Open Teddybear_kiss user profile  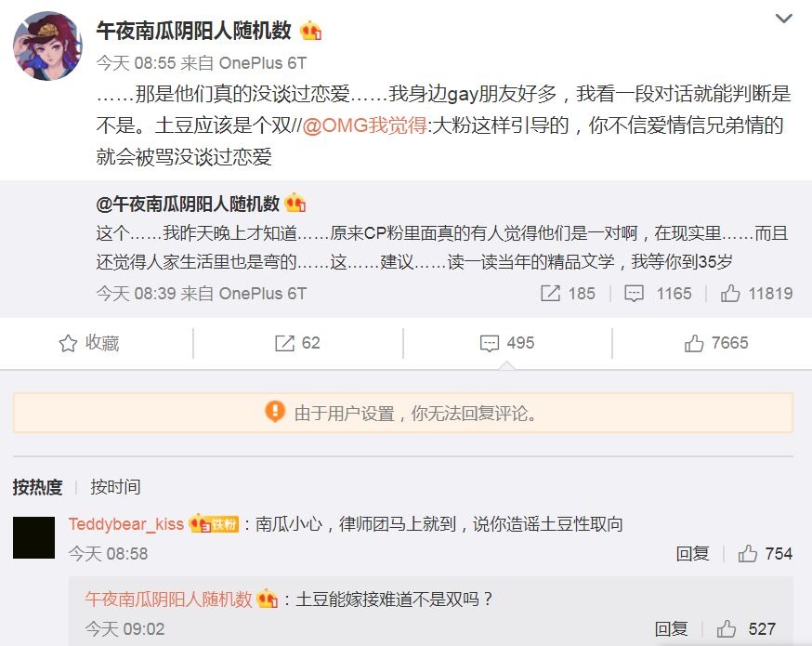(126, 523)
